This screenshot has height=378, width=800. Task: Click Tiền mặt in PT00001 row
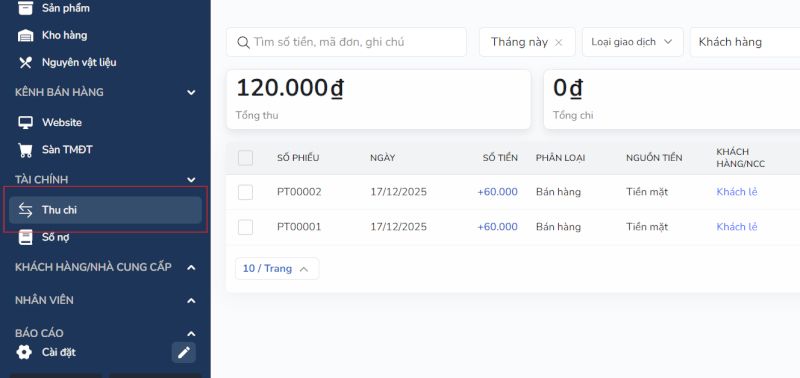tap(647, 227)
